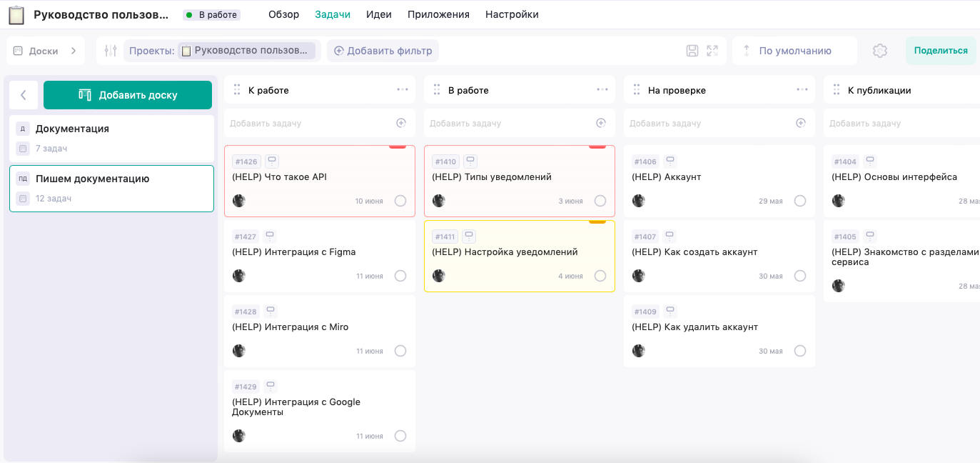Click the comment bubble icon on task #1409
This screenshot has height=463, width=980.
669,310
